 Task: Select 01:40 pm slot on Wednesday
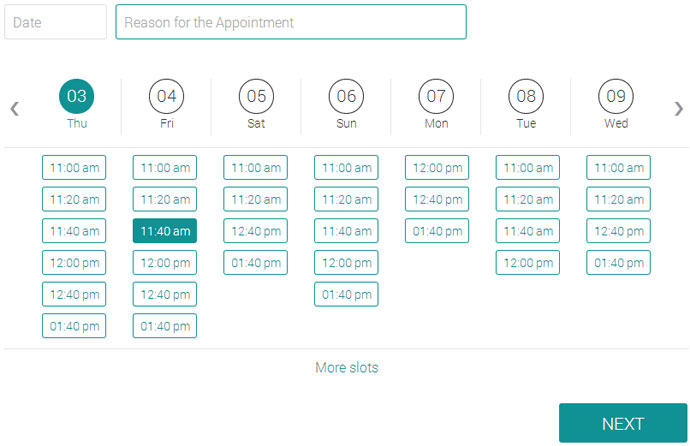618,263
